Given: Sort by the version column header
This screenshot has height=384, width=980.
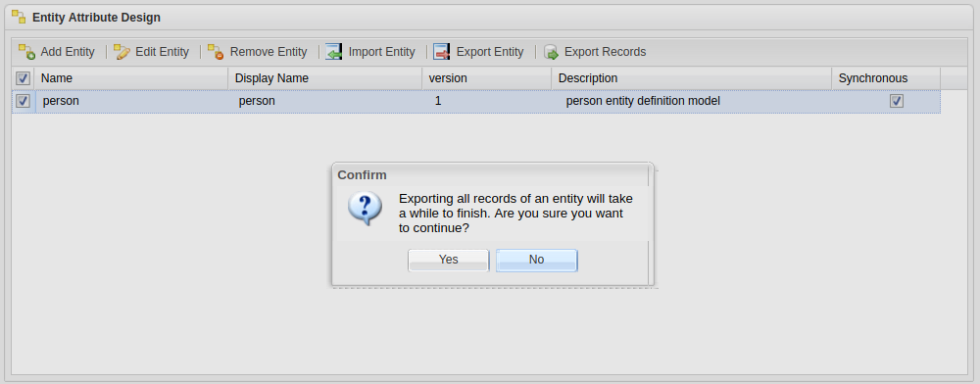Looking at the screenshot, I should pos(487,78).
